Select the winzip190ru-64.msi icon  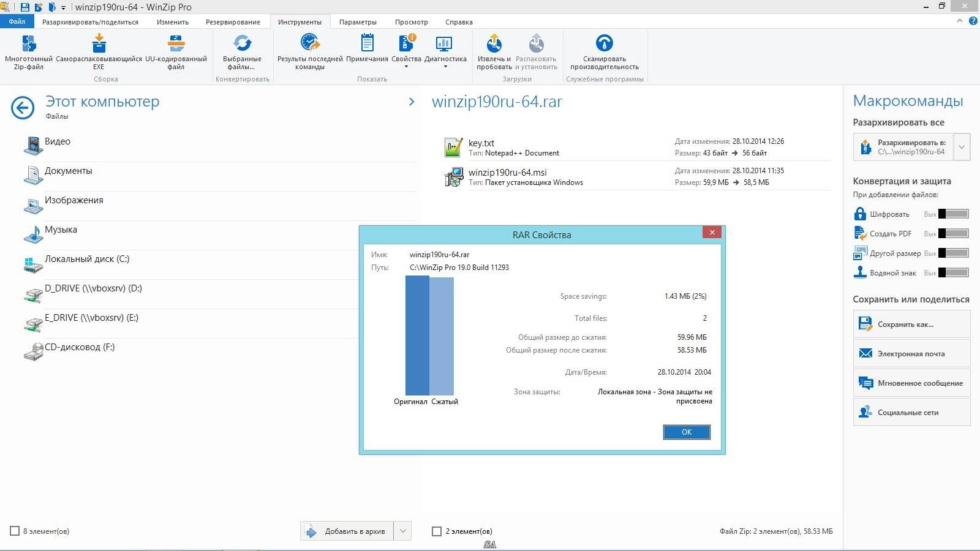click(453, 177)
